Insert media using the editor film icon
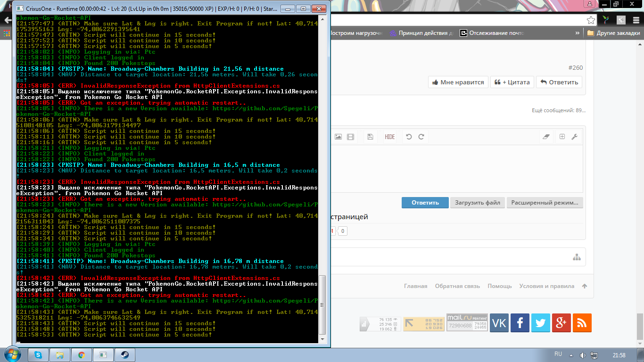Screen dimensions: 644x362 [x=350, y=137]
